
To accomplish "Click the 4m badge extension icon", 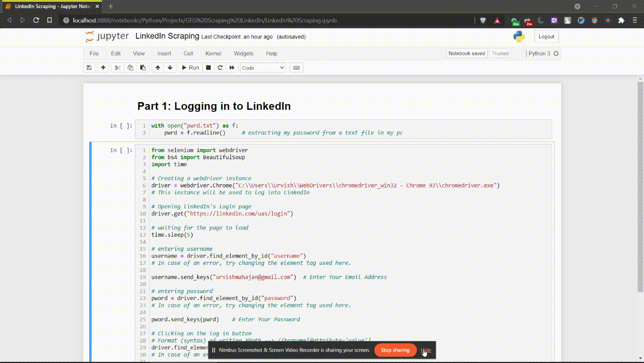I will pyautogui.click(x=515, y=21).
